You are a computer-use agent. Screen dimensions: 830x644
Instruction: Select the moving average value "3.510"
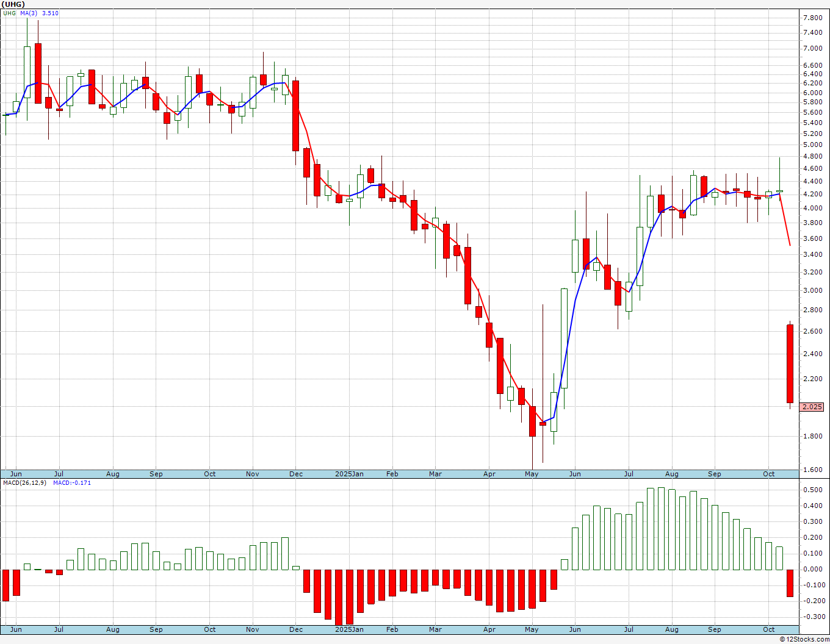point(50,13)
